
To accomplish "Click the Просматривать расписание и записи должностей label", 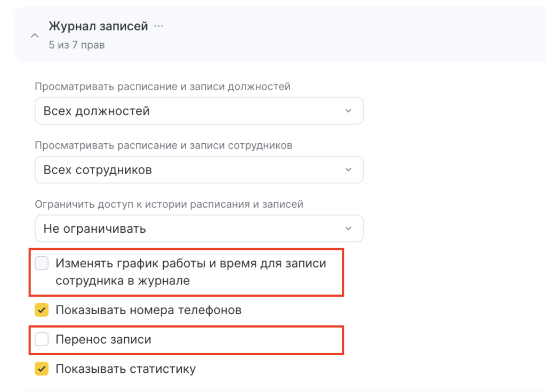I will 163,86.
